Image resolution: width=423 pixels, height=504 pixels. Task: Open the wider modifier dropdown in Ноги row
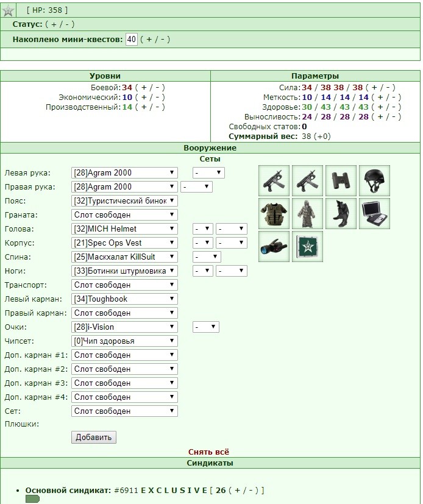(232, 271)
